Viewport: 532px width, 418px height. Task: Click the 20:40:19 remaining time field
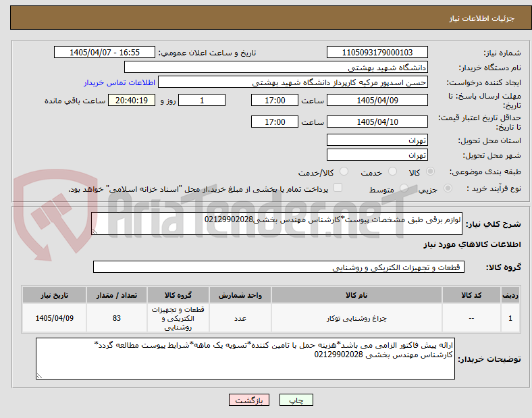132,100
